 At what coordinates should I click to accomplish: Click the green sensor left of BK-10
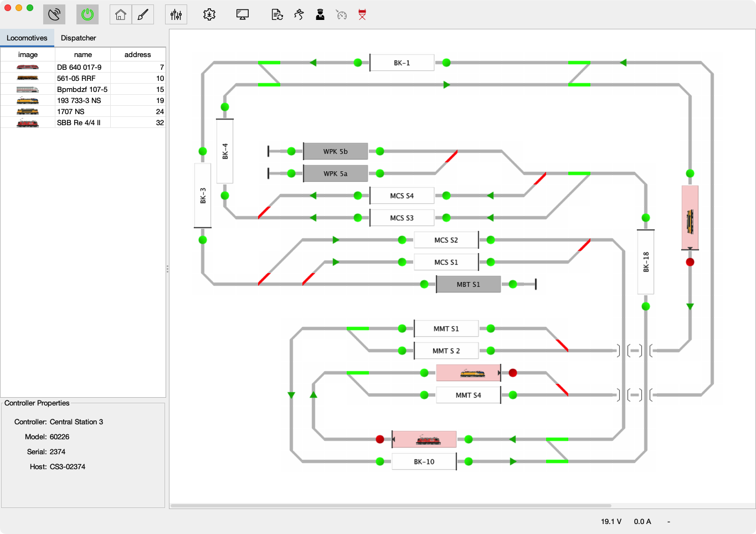click(380, 461)
